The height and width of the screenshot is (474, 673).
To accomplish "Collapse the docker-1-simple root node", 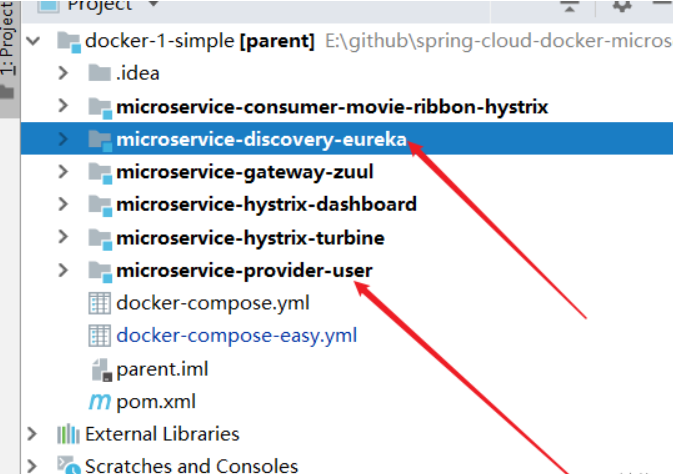I will coord(33,41).
